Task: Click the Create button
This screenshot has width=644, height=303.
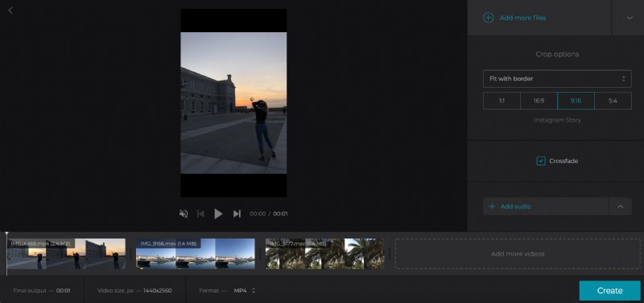Action: [x=609, y=291]
